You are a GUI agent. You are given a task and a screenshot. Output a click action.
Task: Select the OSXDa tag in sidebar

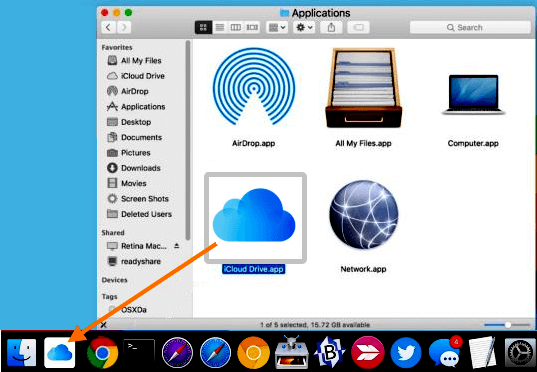[x=134, y=310]
